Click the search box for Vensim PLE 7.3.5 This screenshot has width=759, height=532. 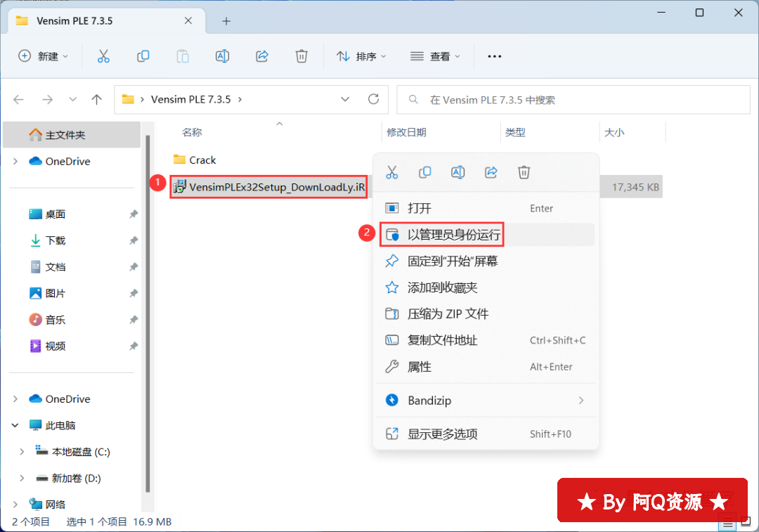(x=573, y=100)
